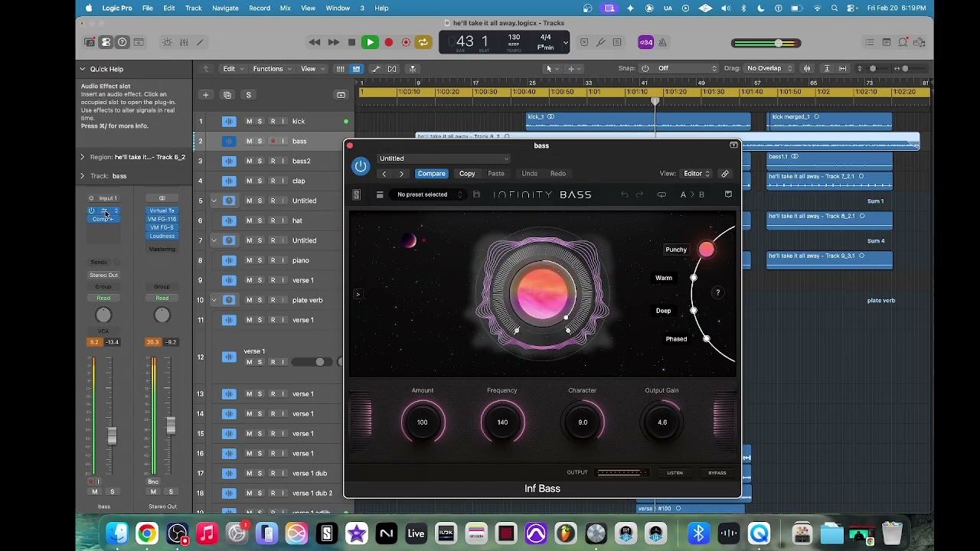Click the Infinity Bass undo arrow

624,194
